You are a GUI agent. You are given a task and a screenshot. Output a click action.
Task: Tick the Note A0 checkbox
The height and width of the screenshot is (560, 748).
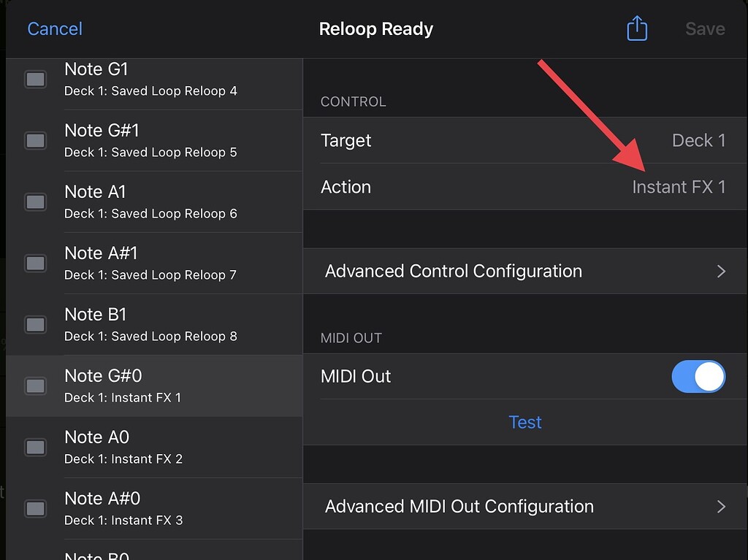pos(36,447)
